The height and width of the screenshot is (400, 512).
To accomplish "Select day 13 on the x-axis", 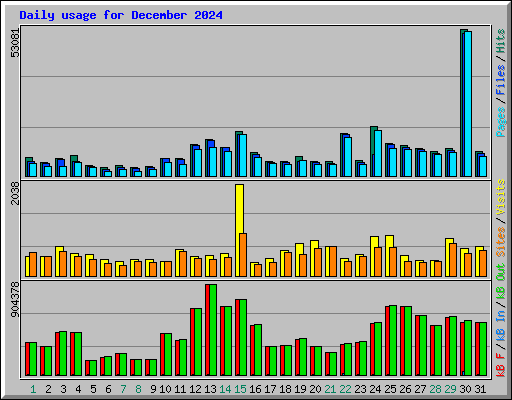I will pyautogui.click(x=210, y=389).
